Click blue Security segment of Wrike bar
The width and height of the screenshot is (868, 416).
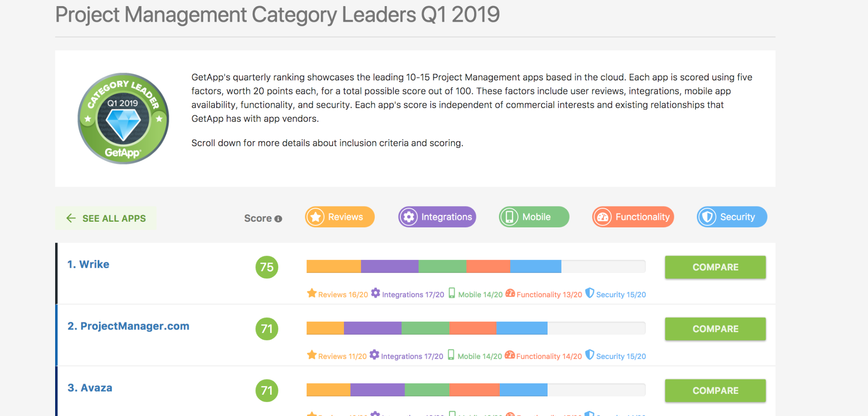[536, 266]
